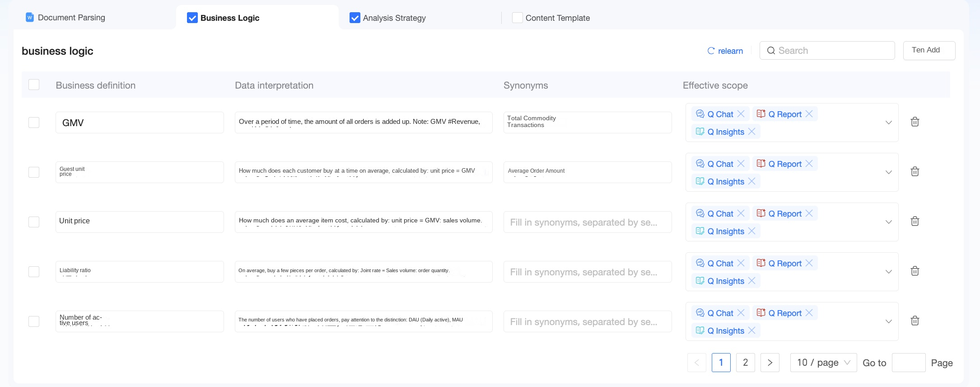Open the Analysis Strategy tab
Image resolution: width=980 pixels, height=387 pixels.
(394, 18)
